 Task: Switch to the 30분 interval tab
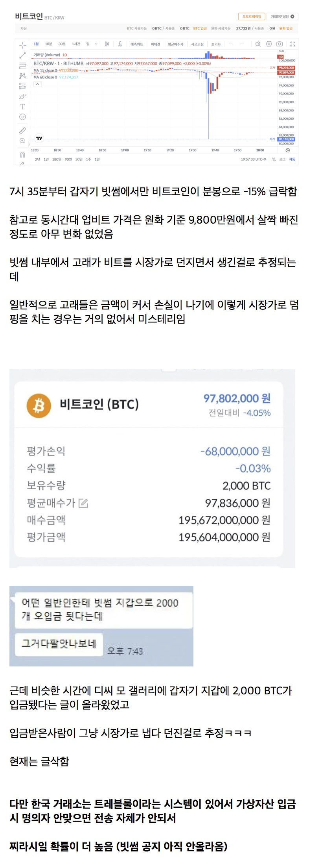62,44
